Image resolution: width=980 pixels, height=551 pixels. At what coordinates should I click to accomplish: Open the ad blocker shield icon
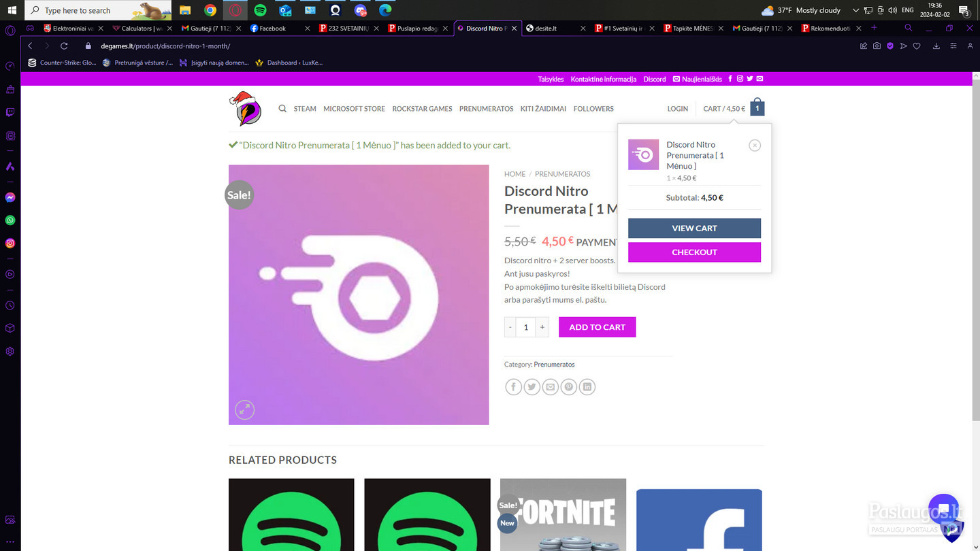tap(890, 46)
